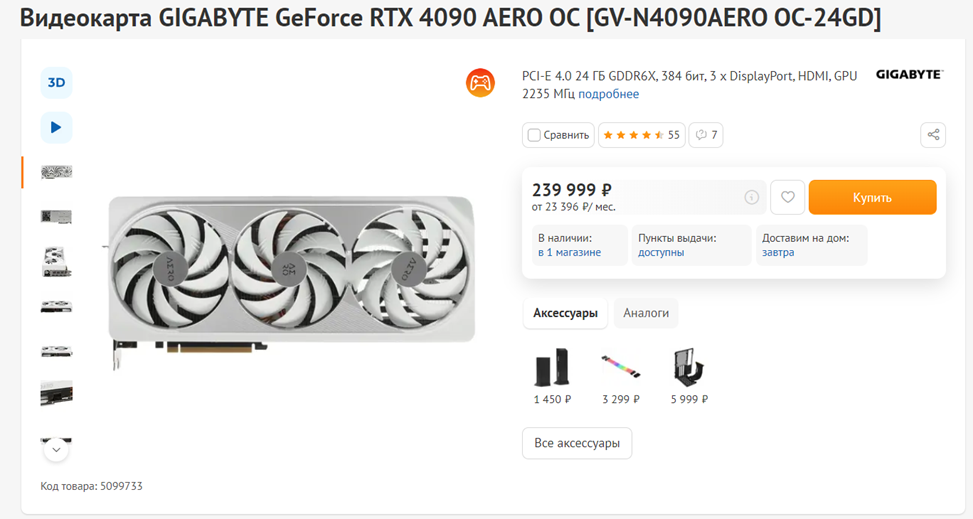Image resolution: width=973 pixels, height=519 pixels.
Task: Open the share icon menu
Action: coord(933,135)
